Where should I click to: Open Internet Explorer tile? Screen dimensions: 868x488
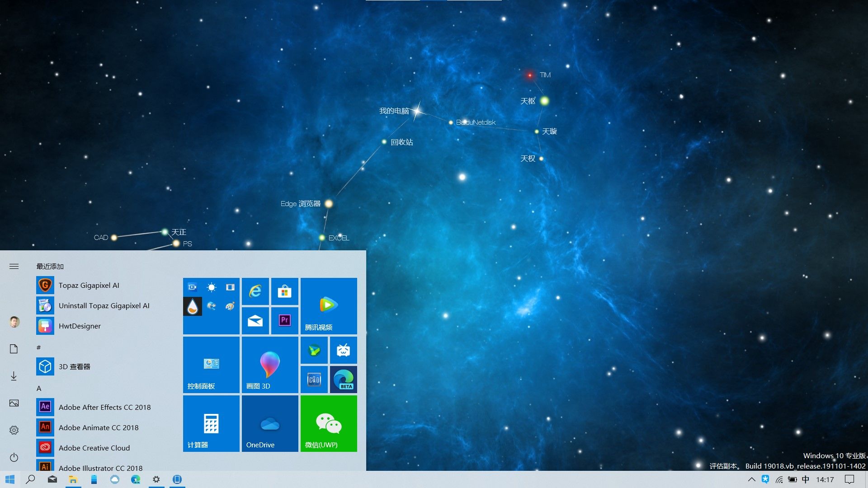pos(255,291)
